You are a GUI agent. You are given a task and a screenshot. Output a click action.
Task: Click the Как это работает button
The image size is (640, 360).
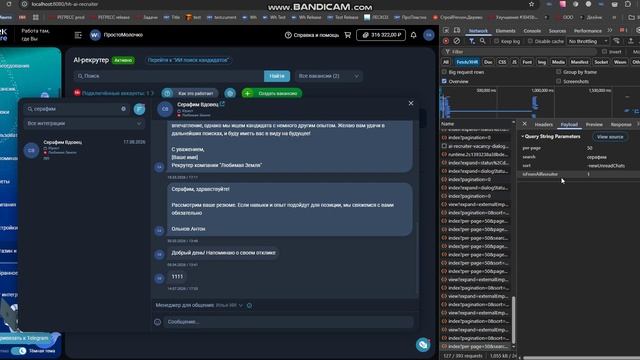[x=190, y=93]
